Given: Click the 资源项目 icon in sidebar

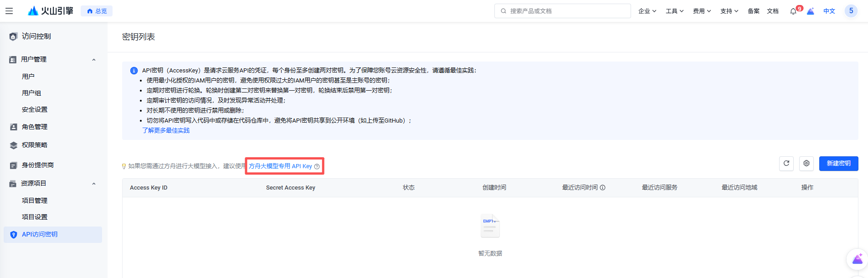Looking at the screenshot, I should click(x=13, y=184).
